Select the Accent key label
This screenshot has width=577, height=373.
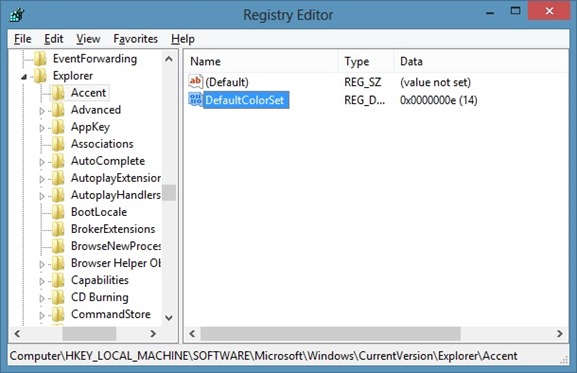click(x=88, y=93)
